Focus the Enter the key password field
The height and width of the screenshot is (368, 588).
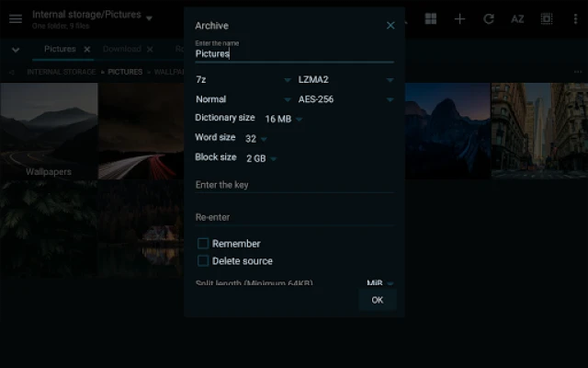point(294,185)
